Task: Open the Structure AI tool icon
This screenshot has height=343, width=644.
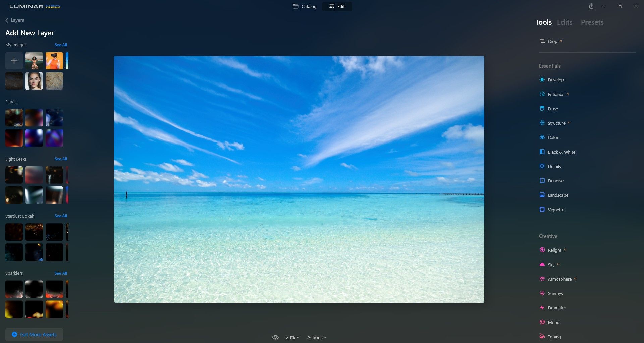Action: click(x=542, y=123)
